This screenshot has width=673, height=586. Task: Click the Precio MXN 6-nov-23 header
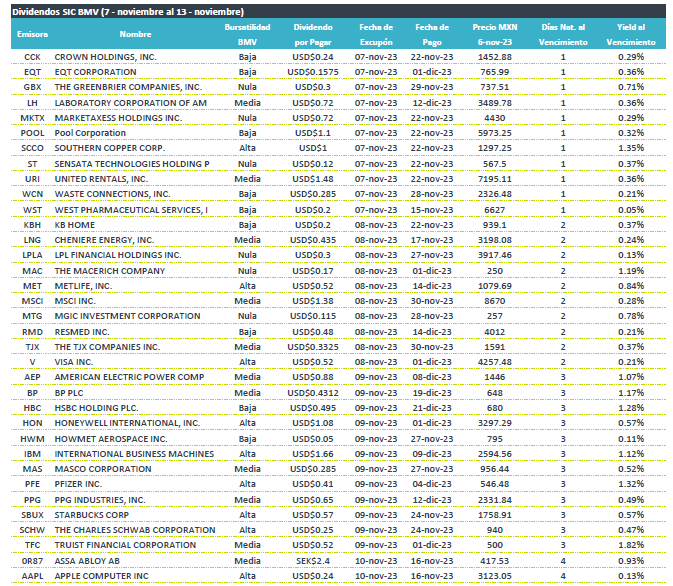tap(495, 34)
